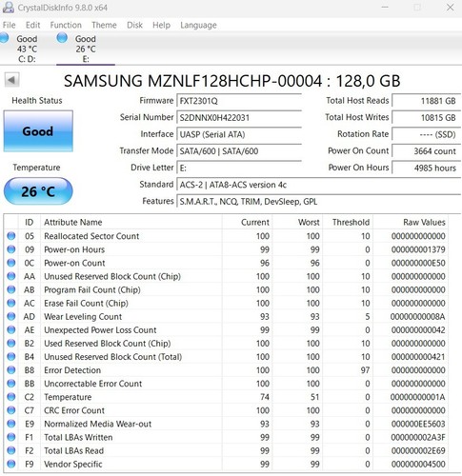Click the Firmware field FXT2301Q
The width and height of the screenshot is (462, 476).
(x=239, y=101)
